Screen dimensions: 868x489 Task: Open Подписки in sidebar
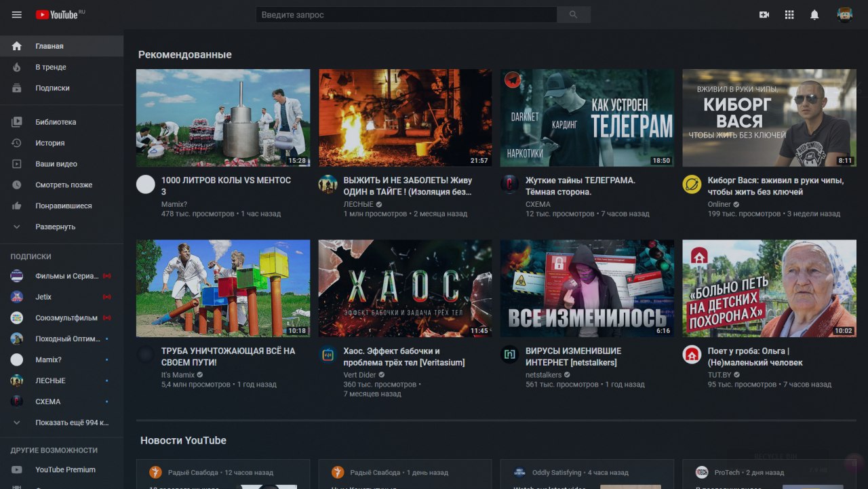click(x=62, y=88)
